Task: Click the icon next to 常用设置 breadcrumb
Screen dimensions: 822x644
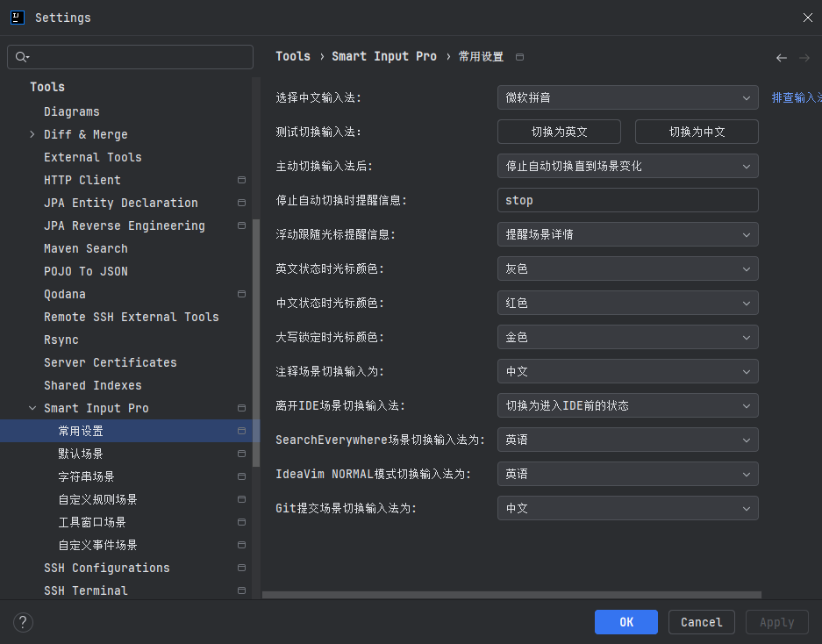Action: (x=519, y=57)
